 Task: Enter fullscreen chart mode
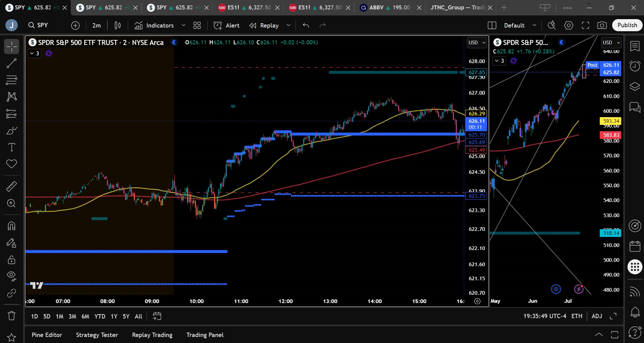(x=585, y=25)
